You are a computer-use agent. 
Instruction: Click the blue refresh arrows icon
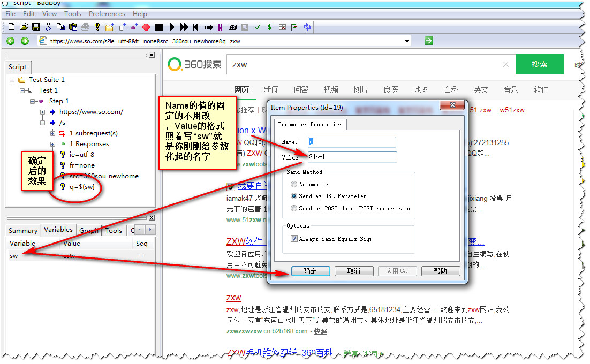307,27
